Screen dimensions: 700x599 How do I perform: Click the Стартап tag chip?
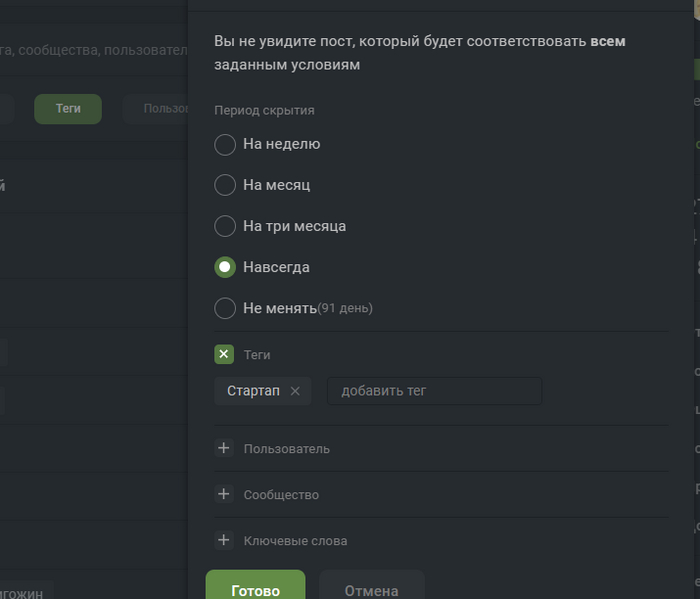253,391
